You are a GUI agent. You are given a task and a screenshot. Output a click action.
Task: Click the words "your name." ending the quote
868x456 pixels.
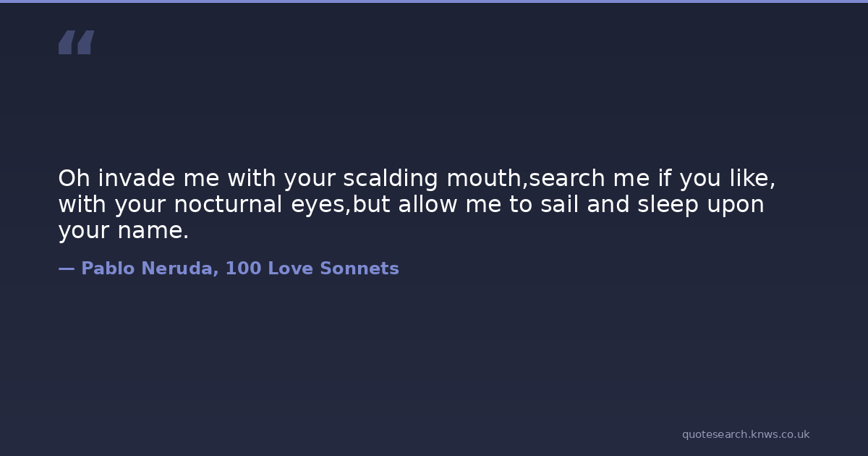tap(123, 231)
